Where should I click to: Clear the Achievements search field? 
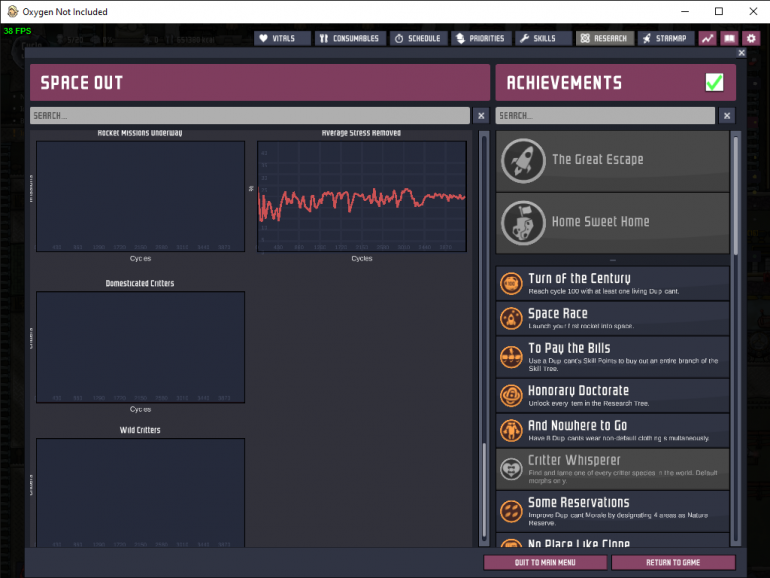727,115
